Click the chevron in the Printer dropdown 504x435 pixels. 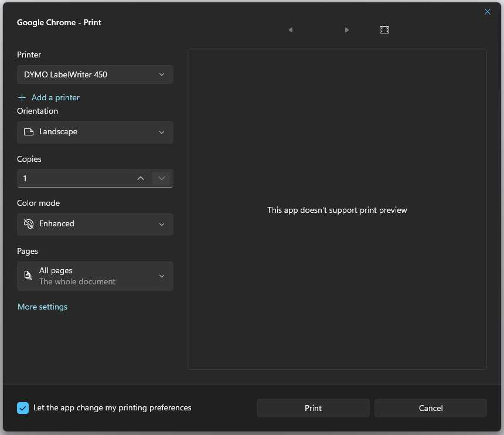[162, 74]
